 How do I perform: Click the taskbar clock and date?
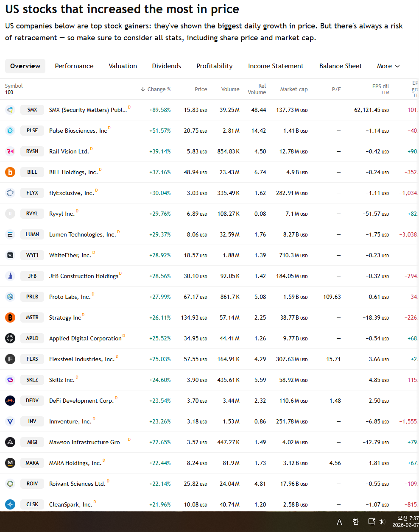[406, 522]
